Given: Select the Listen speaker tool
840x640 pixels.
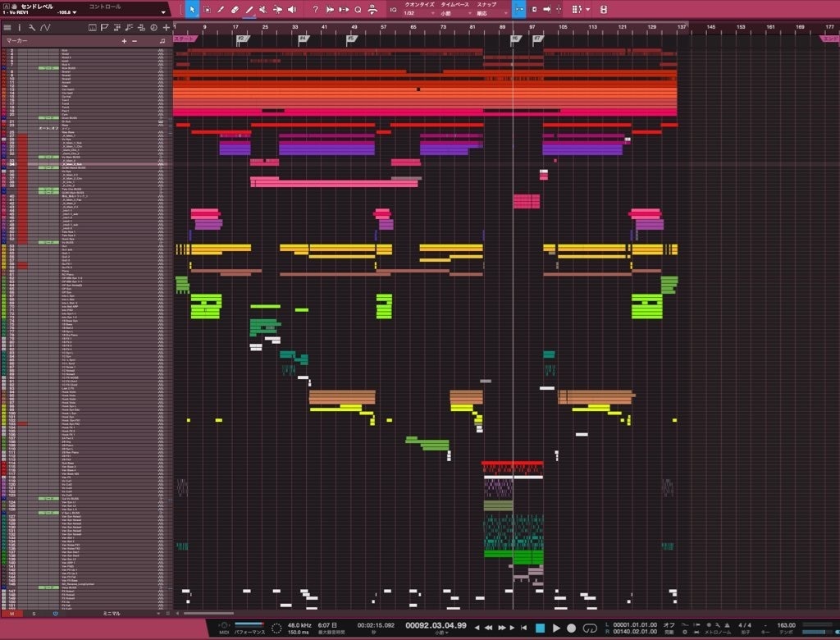Looking at the screenshot, I should tap(292, 9).
